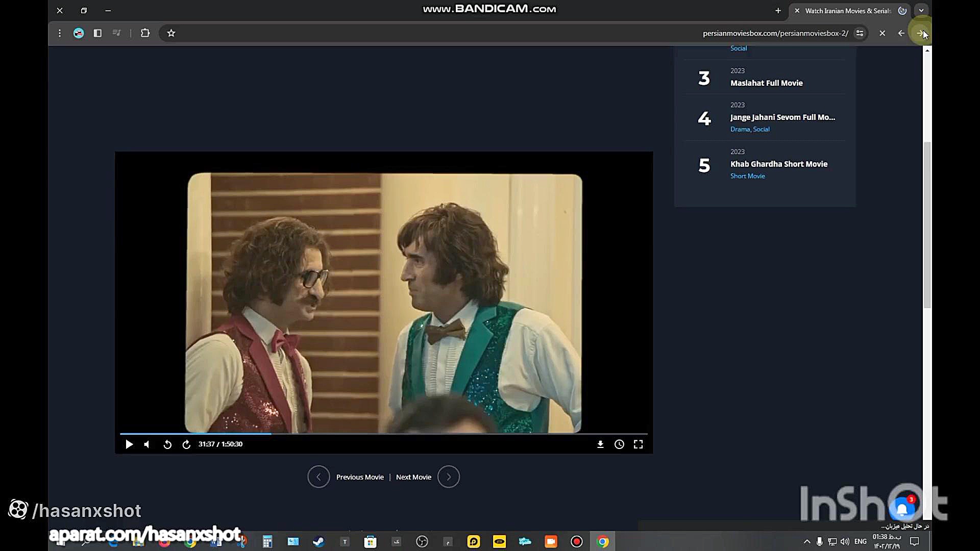Open the Drama genre link
Image resolution: width=980 pixels, height=551 pixels.
[x=740, y=129]
